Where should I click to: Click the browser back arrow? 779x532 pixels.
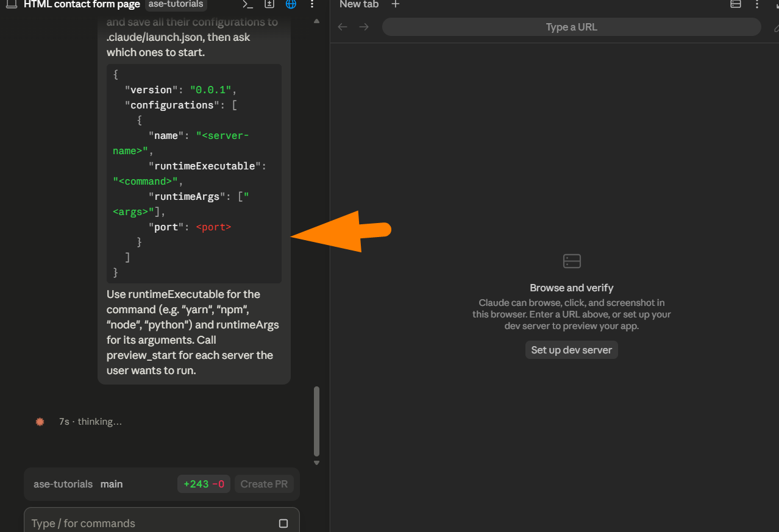pyautogui.click(x=343, y=27)
